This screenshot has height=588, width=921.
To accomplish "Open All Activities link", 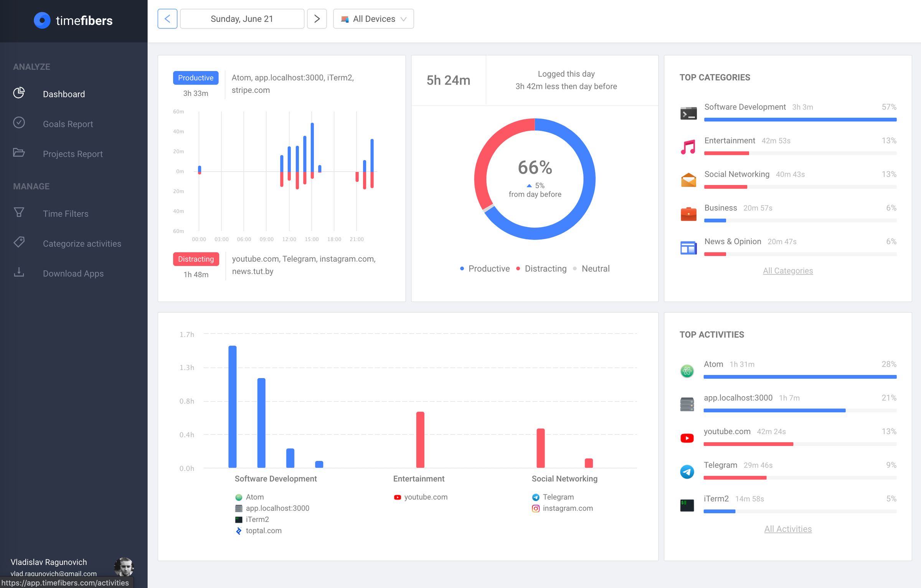I will click(788, 529).
